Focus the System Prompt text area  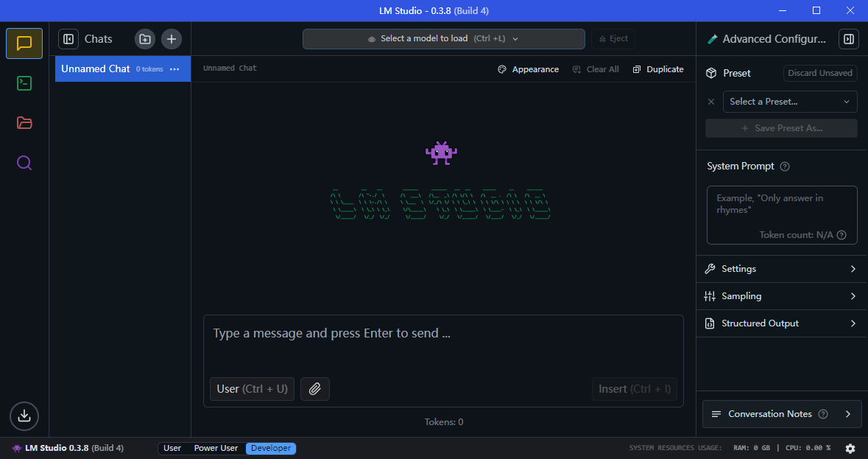click(x=782, y=215)
